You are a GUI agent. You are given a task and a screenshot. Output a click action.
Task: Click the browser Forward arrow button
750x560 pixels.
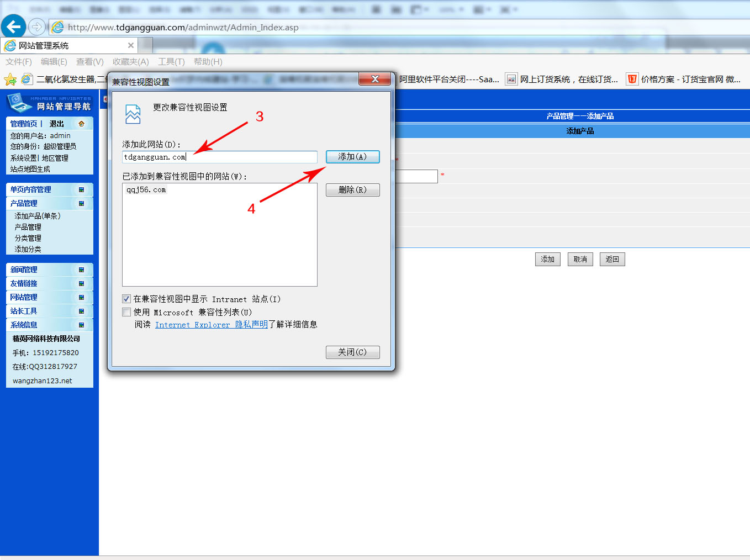[x=36, y=27]
